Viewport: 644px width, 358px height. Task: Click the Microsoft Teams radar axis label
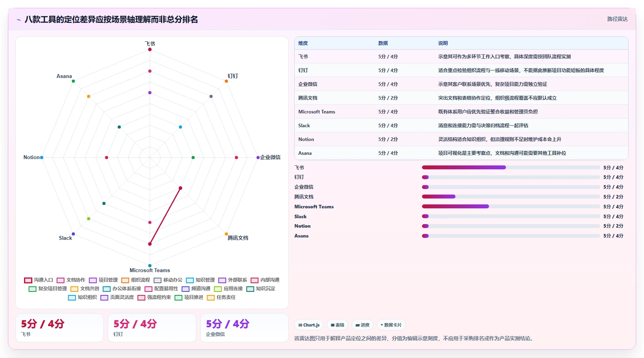point(150,270)
